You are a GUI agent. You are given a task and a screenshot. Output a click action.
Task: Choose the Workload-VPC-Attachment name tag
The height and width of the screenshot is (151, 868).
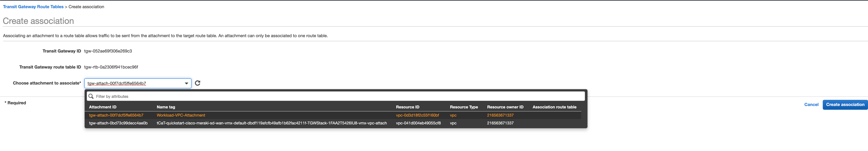point(181,115)
